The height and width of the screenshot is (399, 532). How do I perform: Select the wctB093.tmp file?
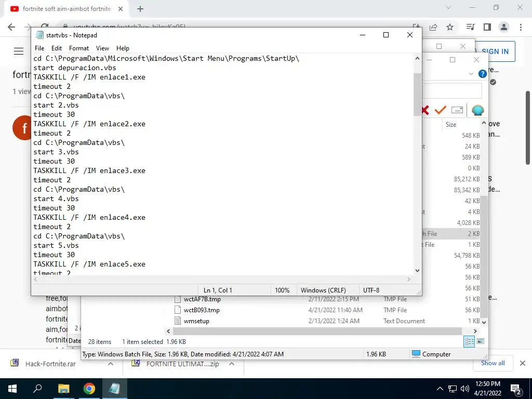[202, 310]
